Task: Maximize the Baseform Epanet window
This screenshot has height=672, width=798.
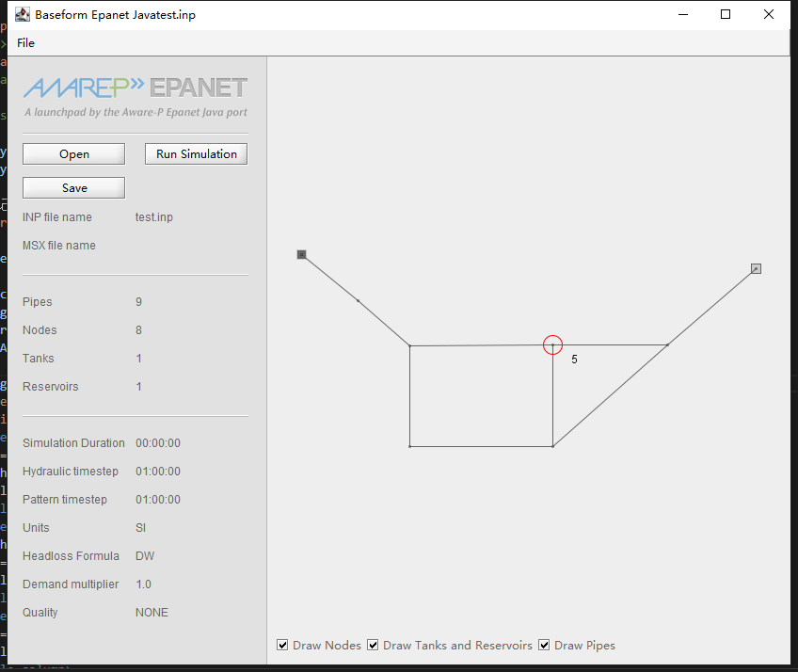Action: [x=726, y=14]
